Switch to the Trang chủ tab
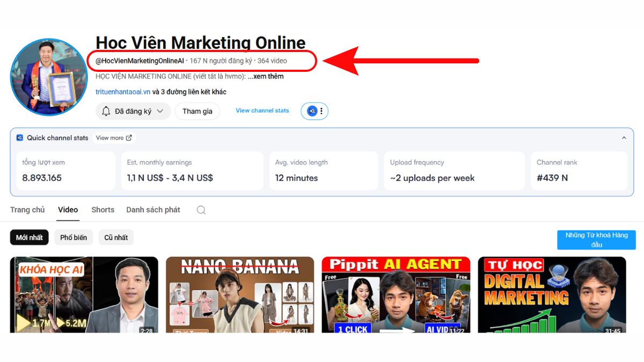This screenshot has width=644, height=362. pos(27,210)
